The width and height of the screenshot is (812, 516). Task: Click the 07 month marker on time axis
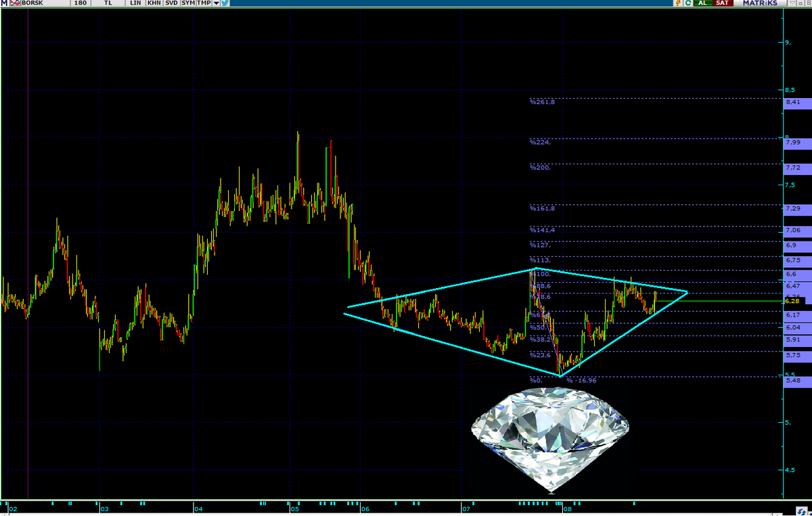[466, 509]
